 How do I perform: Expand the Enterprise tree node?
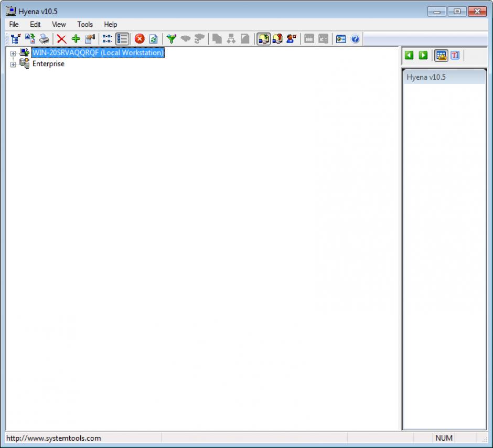[x=13, y=65]
